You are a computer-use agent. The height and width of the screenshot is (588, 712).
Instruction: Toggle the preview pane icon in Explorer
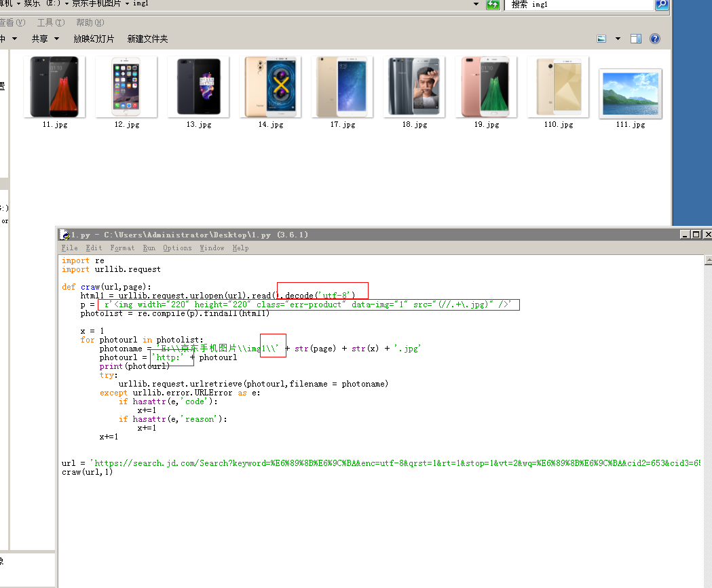click(x=636, y=39)
